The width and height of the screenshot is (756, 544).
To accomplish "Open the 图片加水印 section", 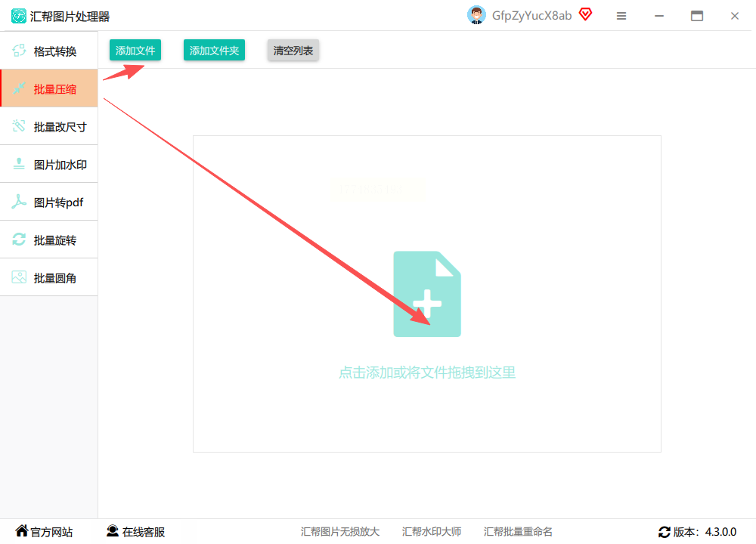I will pos(48,164).
